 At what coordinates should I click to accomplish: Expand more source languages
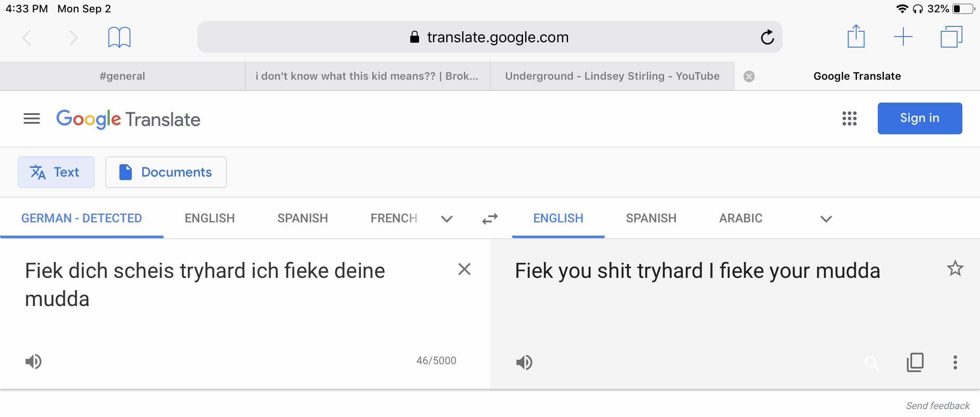tap(447, 219)
